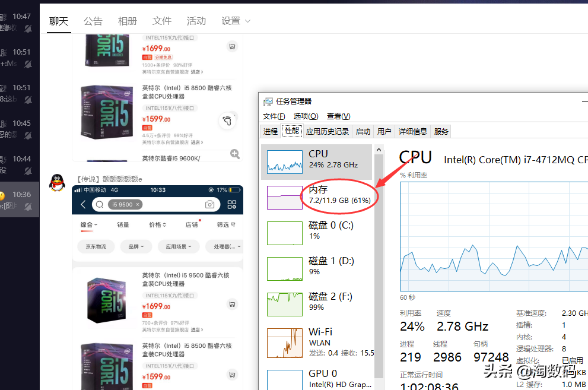Click upper i5 8500 product box image
Viewport: 588px width, 390px height.
(106, 112)
